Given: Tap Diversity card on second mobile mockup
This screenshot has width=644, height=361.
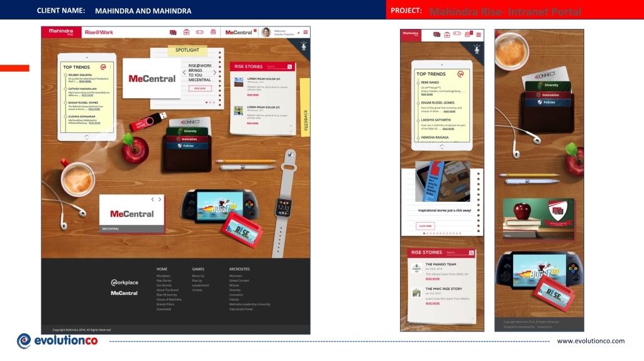Looking at the screenshot, I should (548, 86).
